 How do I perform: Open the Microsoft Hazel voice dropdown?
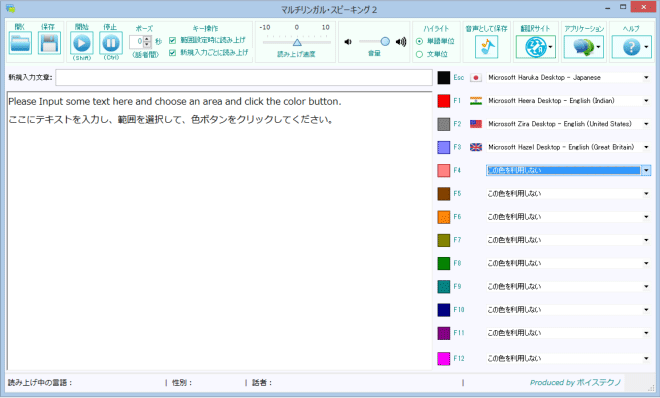[568, 147]
